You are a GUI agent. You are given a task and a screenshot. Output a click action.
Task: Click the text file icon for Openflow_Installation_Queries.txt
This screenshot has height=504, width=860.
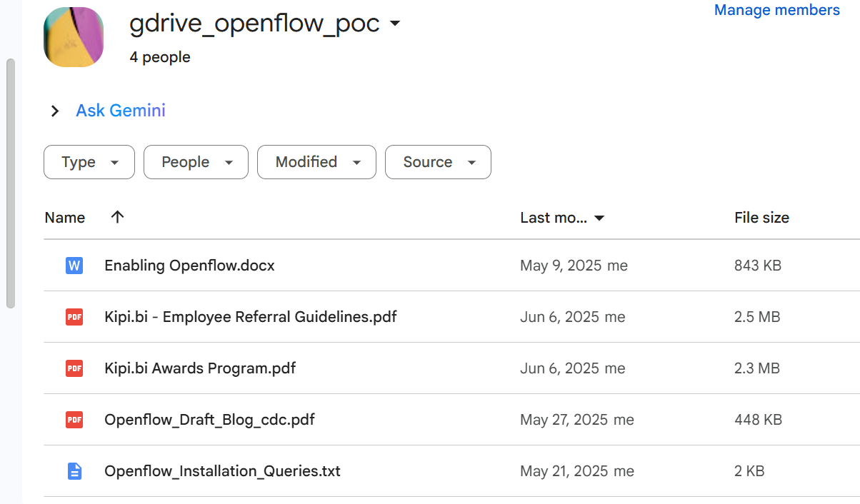point(74,471)
